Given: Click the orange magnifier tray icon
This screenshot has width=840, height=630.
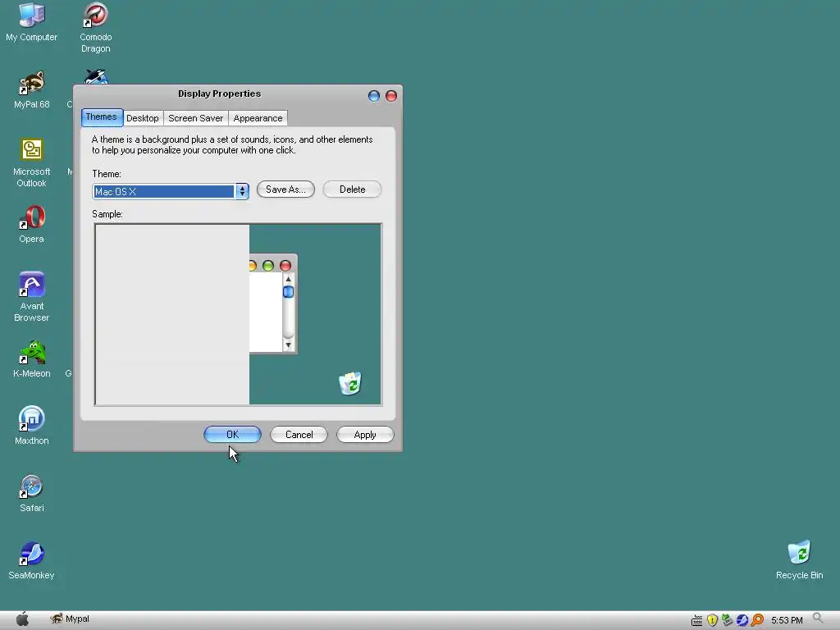Looking at the screenshot, I should coord(757,620).
